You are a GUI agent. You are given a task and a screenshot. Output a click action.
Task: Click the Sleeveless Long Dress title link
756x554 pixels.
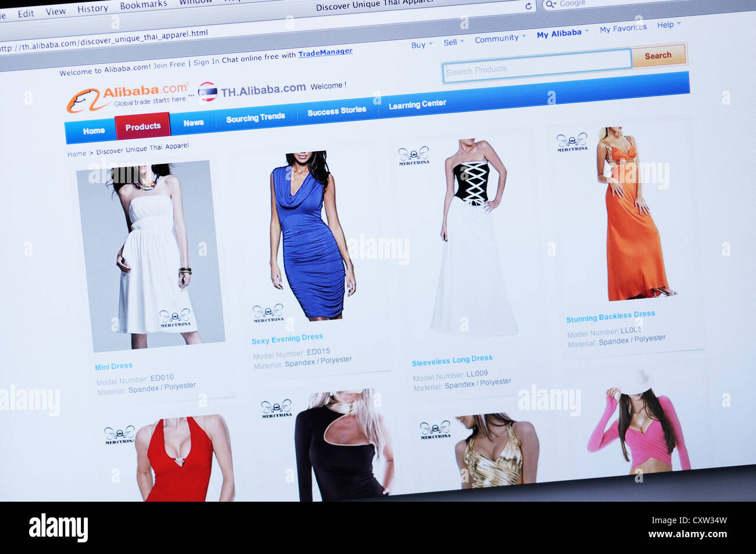(x=452, y=360)
